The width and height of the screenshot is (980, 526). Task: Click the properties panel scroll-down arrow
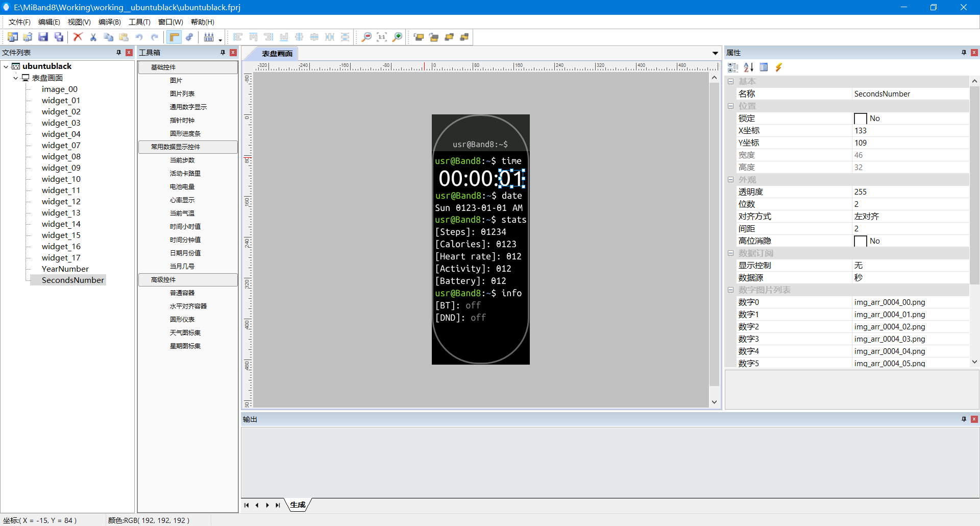point(974,362)
